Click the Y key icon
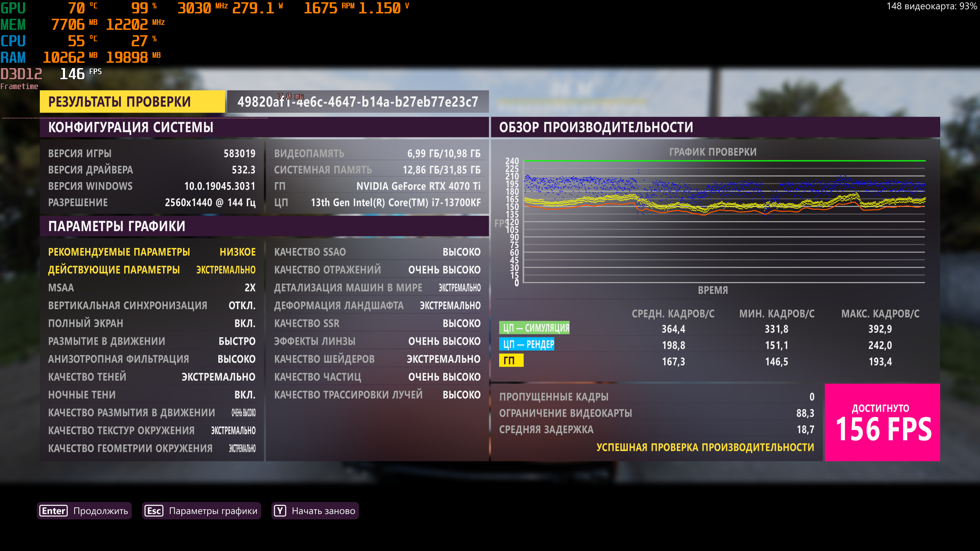 [x=280, y=511]
